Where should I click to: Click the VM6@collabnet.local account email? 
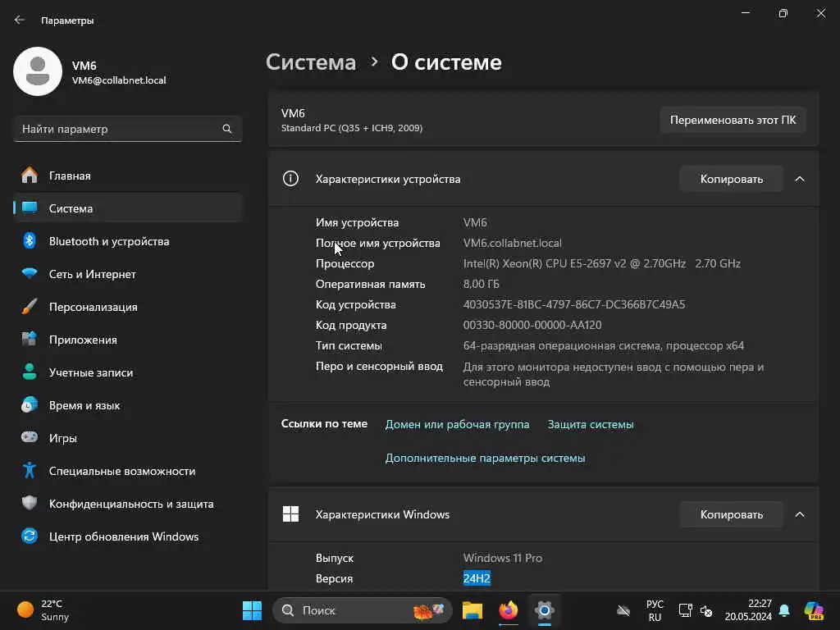(119, 80)
